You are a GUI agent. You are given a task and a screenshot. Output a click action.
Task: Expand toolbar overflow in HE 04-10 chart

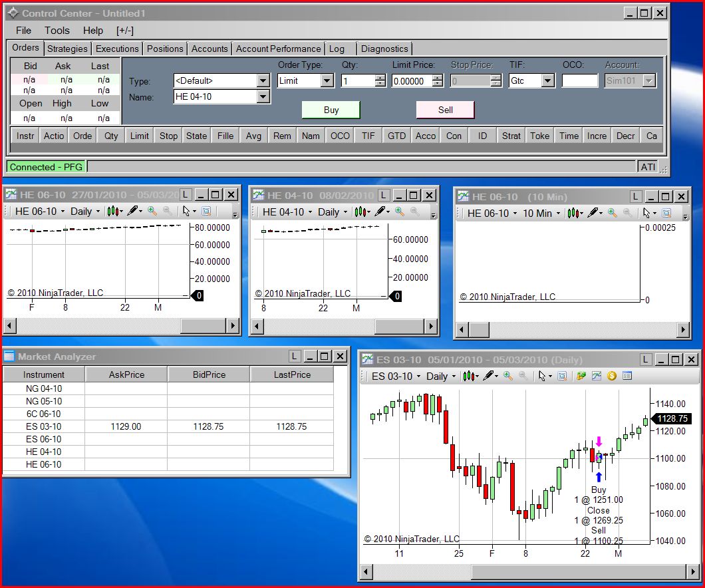[434, 216]
